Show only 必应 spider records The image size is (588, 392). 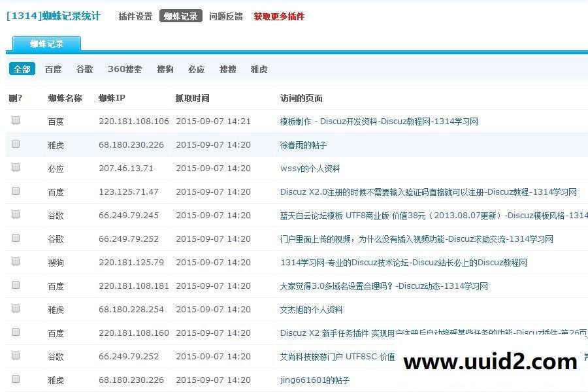pyautogui.click(x=196, y=69)
